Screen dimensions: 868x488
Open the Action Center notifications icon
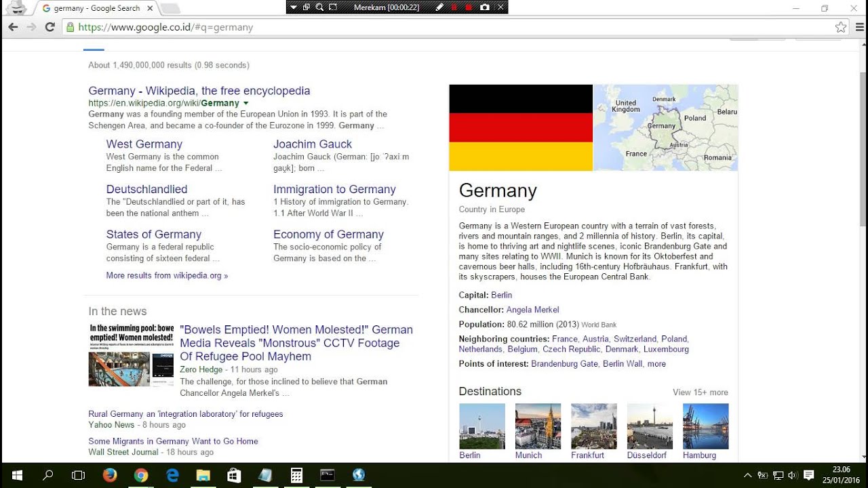click(x=809, y=475)
